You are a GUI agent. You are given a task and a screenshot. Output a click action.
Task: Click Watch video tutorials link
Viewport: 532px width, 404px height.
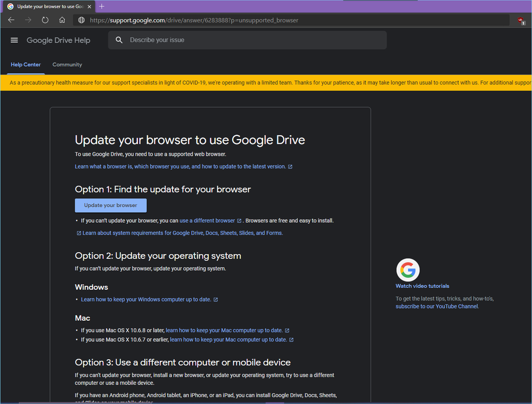pyautogui.click(x=422, y=286)
